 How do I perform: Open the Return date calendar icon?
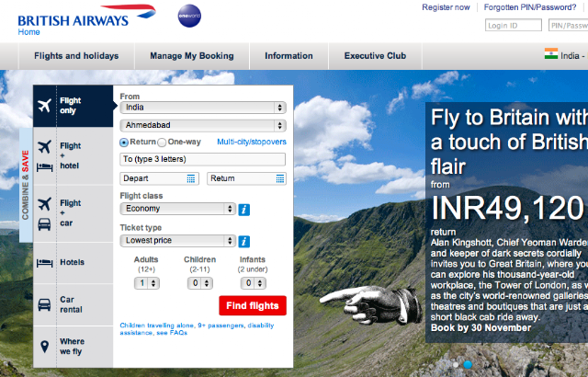[x=280, y=178]
